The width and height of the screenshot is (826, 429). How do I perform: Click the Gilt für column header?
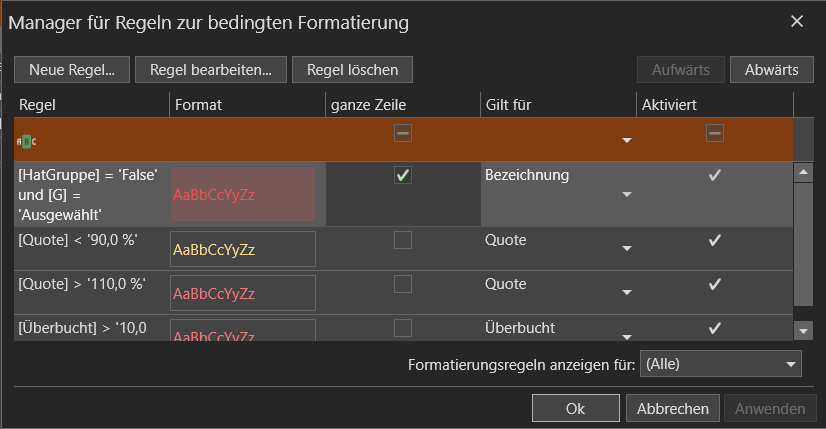tap(557, 104)
